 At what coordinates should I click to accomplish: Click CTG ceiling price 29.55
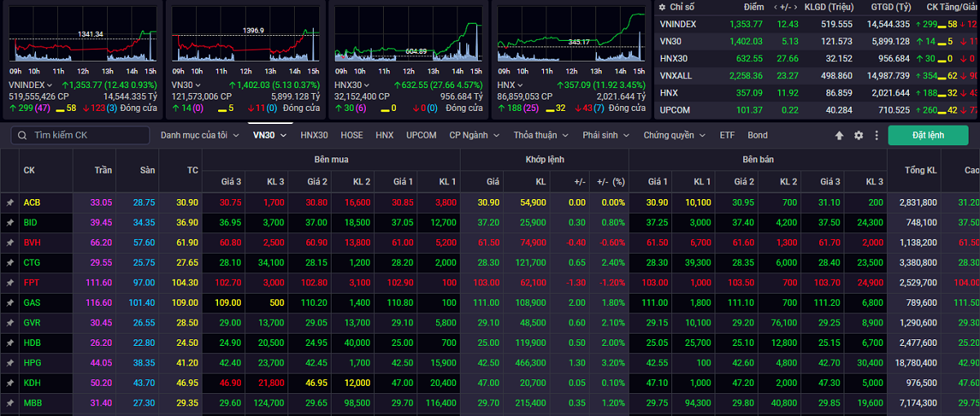click(101, 262)
